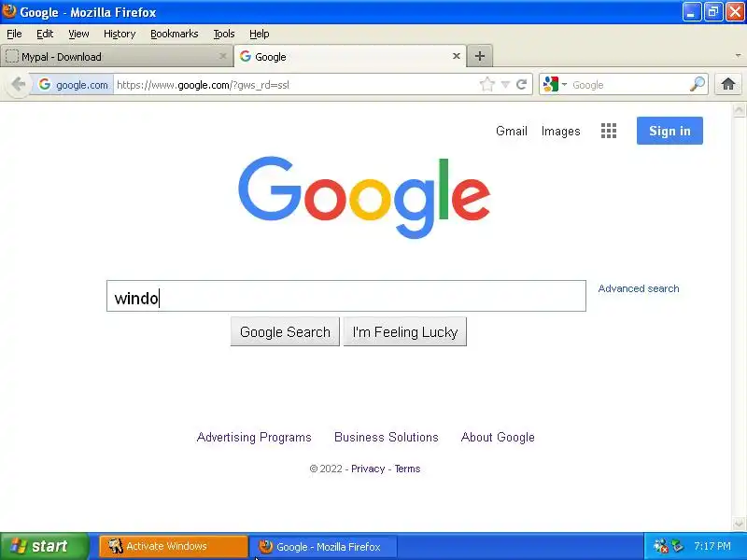Switch to Activate Windows taskbar item
Screen dimensions: 747x560
174,546
